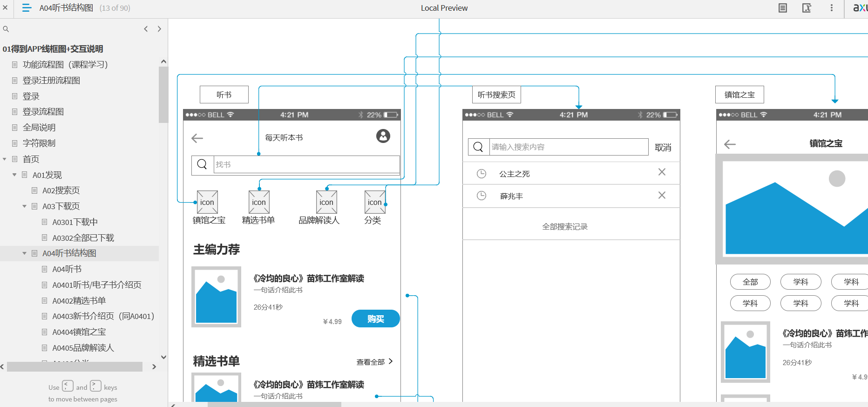
Task: Open A0403新书介绍页 page
Action: pyautogui.click(x=103, y=316)
